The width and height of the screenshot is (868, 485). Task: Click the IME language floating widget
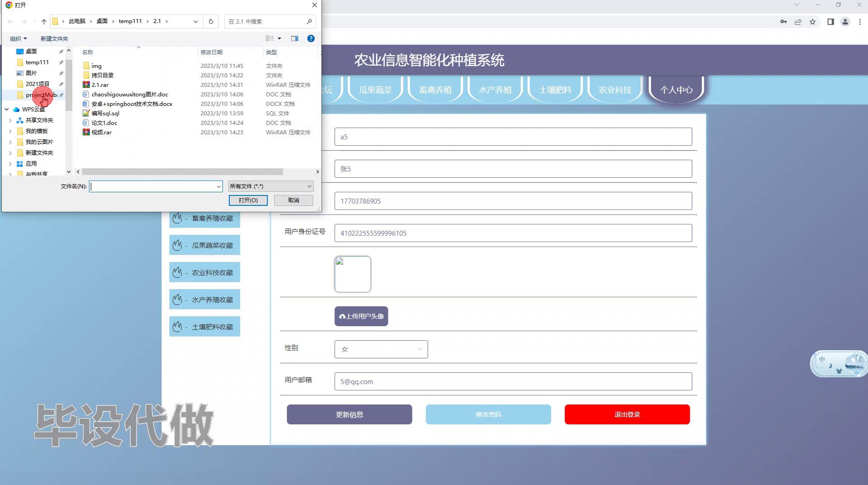pyautogui.click(x=839, y=364)
